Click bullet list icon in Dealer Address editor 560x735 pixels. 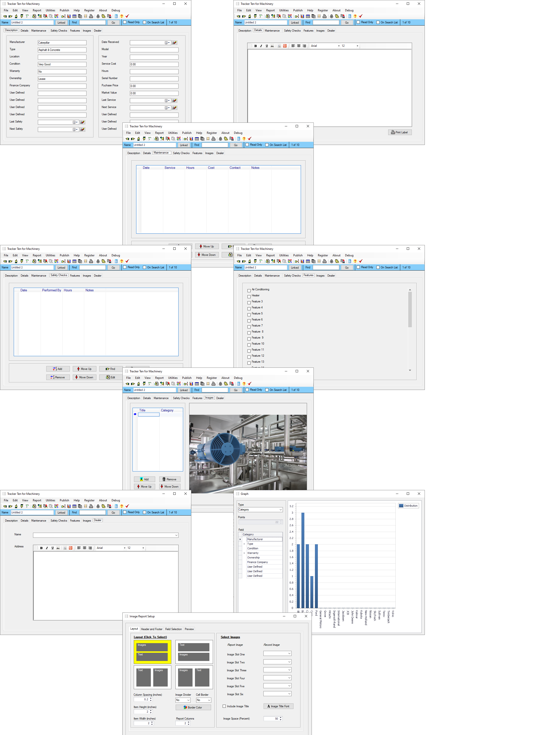pos(65,548)
